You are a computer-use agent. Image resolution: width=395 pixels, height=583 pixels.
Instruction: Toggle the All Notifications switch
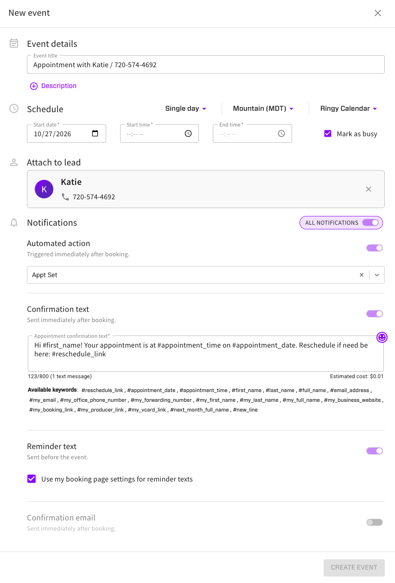pyautogui.click(x=370, y=223)
